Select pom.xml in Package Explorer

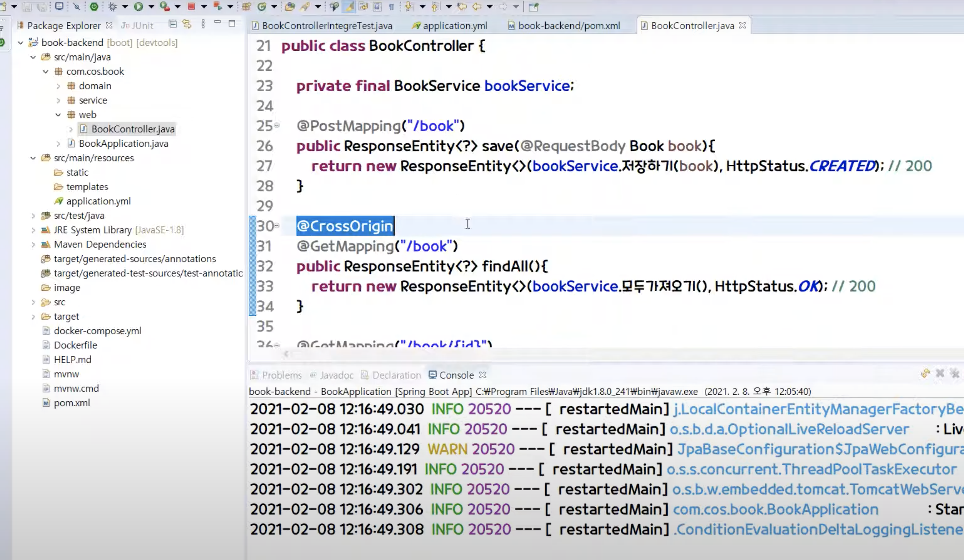tap(72, 403)
